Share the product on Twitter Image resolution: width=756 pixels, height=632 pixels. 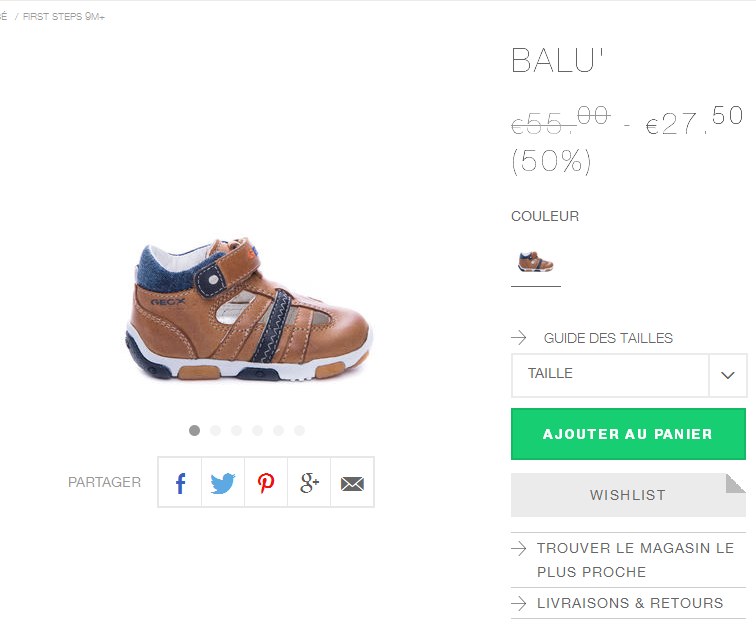pos(223,483)
